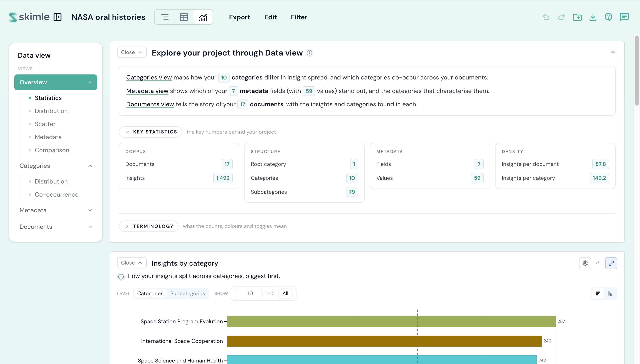Switch to vertical bar chart orientation
The width and height of the screenshot is (640, 364).
tap(610, 293)
